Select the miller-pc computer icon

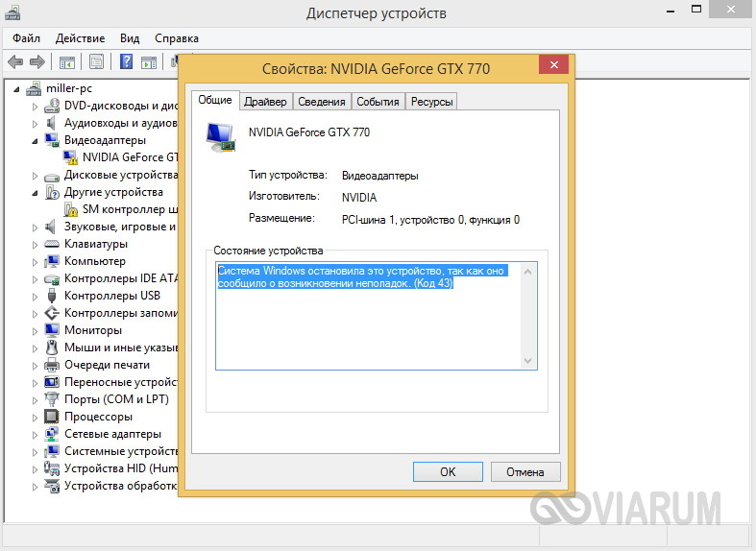tap(34, 88)
